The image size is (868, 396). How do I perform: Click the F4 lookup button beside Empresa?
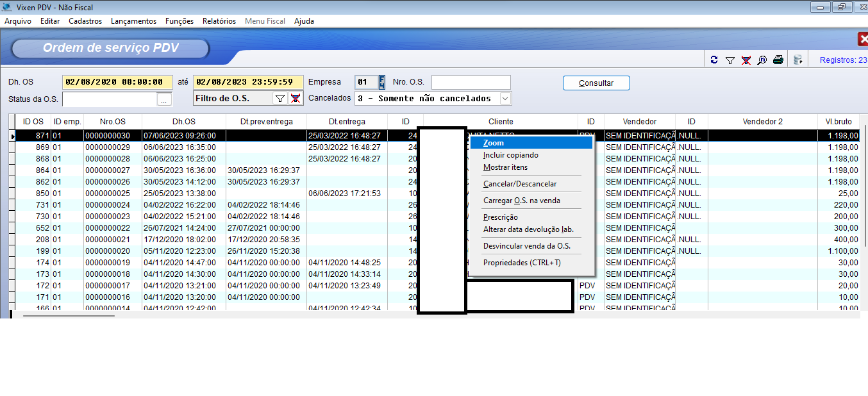[x=382, y=82]
